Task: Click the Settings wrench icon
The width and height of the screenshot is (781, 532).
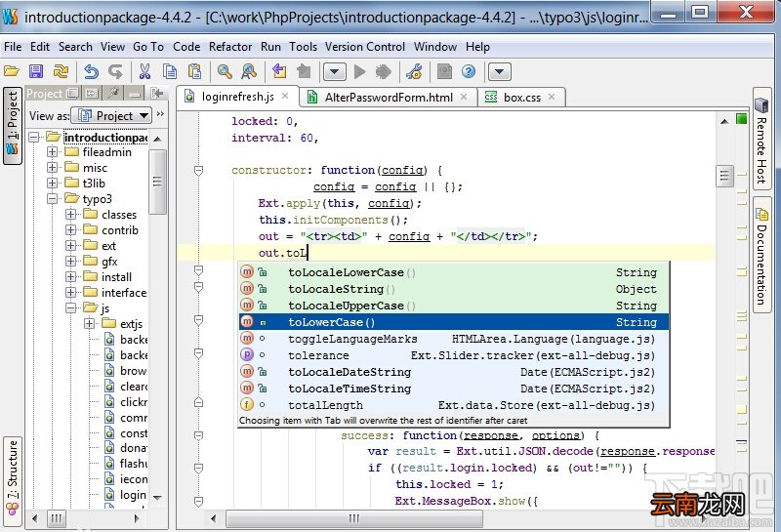Action: pos(414,71)
